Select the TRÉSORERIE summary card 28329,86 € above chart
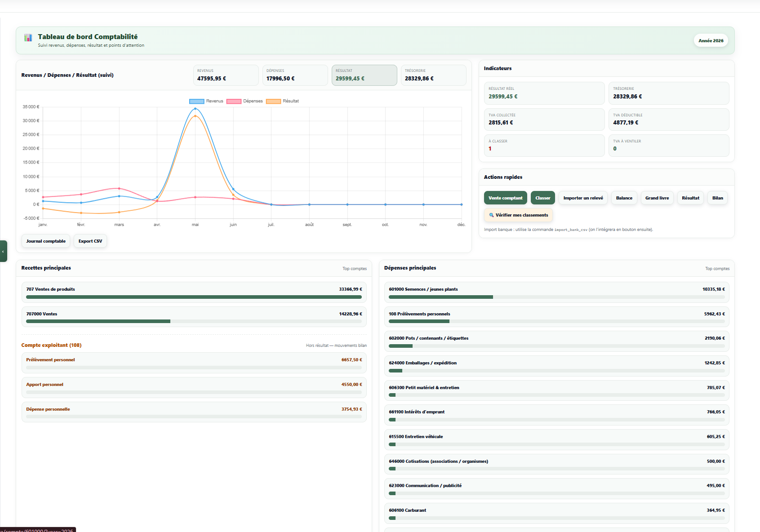The width and height of the screenshot is (760, 532). (434, 75)
